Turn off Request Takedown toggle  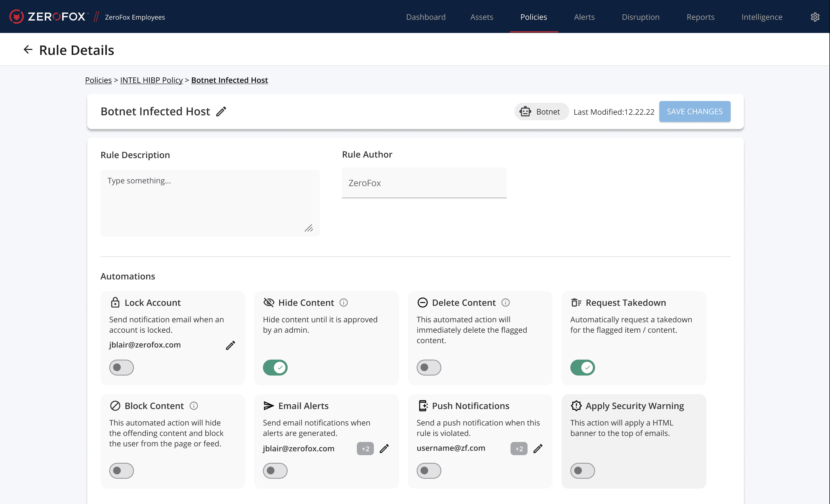point(582,367)
